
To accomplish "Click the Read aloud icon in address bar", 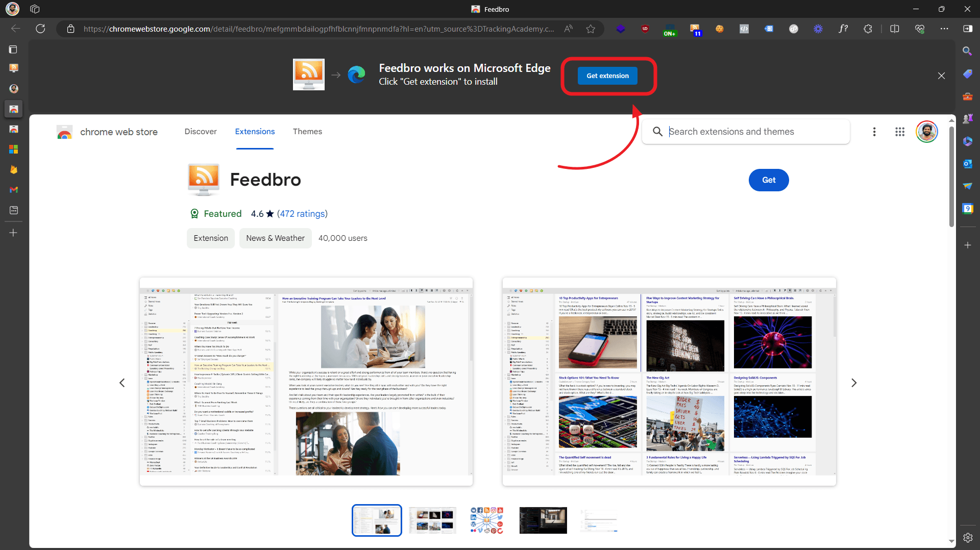I will (568, 29).
